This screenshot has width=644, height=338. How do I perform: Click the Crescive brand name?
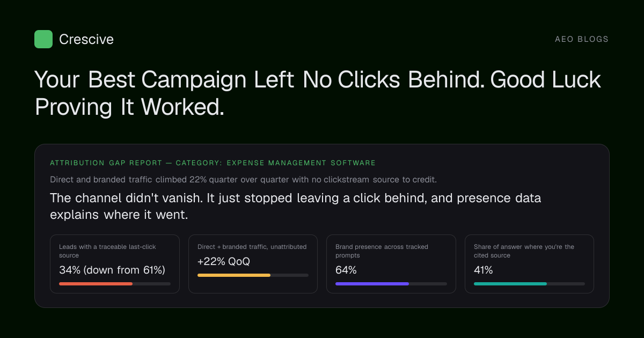pos(86,39)
